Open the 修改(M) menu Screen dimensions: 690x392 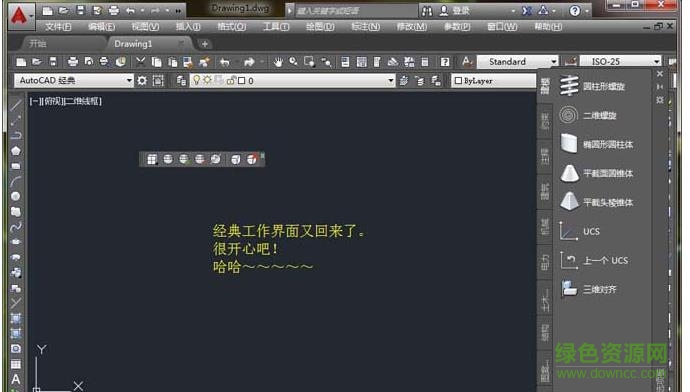411,27
